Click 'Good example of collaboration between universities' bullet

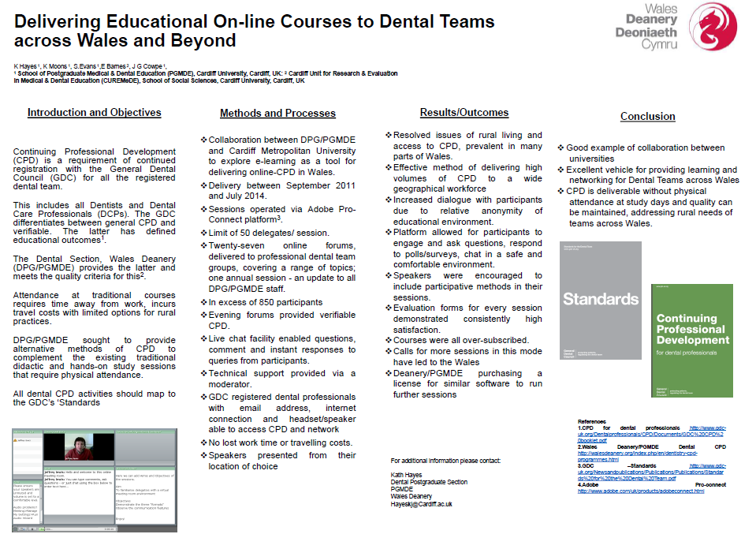pos(641,153)
